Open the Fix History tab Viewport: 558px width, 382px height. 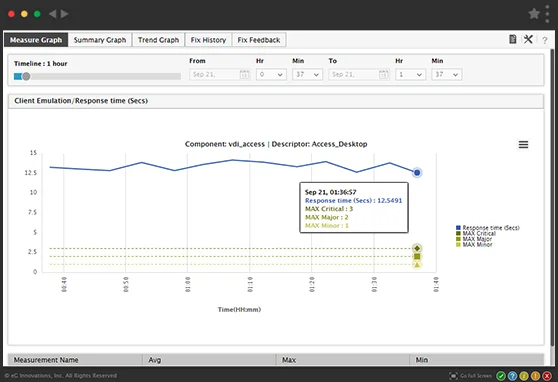[x=208, y=40]
